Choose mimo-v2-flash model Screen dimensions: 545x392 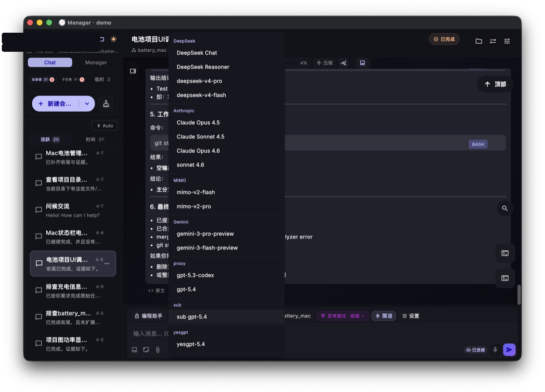tap(227, 192)
